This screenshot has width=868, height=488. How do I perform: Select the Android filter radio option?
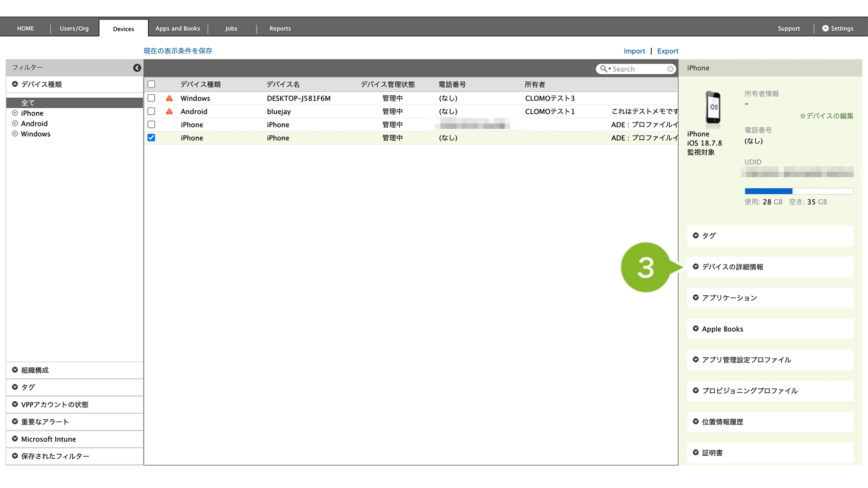[x=15, y=123]
